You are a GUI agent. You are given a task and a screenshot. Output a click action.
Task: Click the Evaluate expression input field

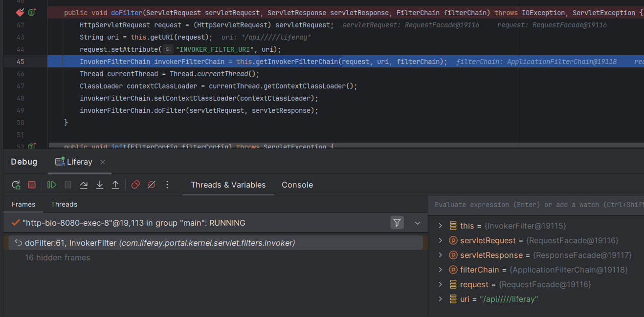535,205
